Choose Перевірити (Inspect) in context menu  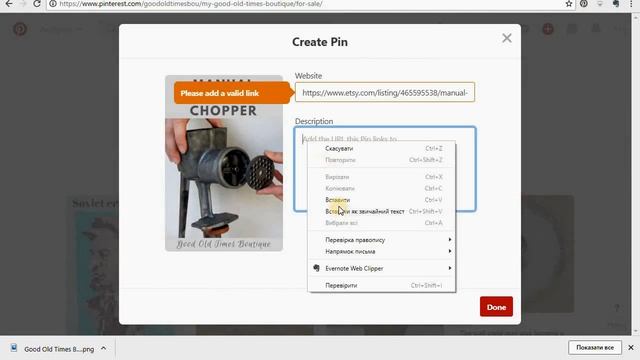click(x=382, y=285)
